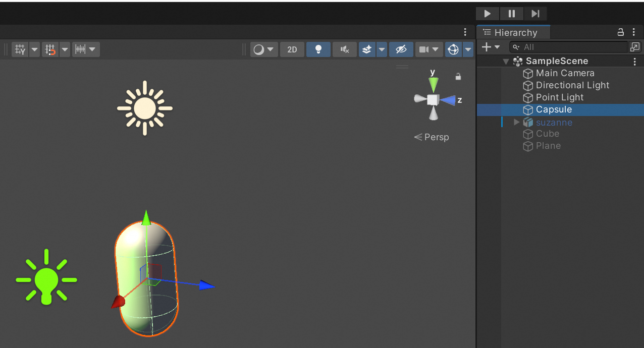This screenshot has width=644, height=348.
Task: Click the Pause button
Action: pos(512,14)
